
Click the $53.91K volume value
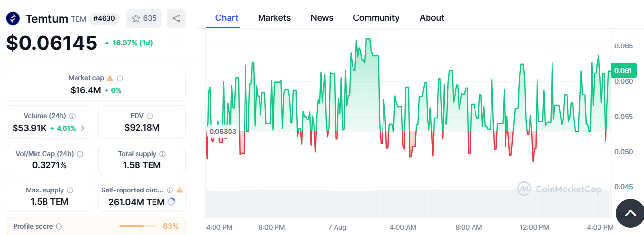tap(30, 128)
